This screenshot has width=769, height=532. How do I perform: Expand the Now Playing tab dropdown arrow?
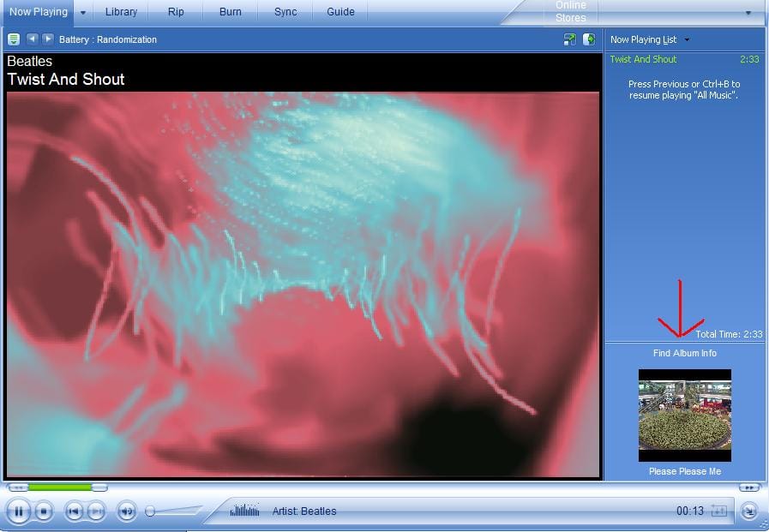[x=83, y=12]
